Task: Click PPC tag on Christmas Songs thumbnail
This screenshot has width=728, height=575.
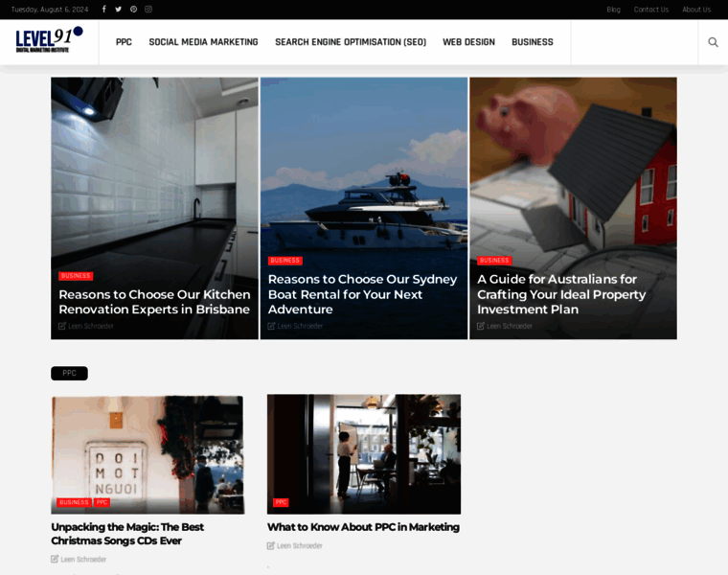Action: pyautogui.click(x=102, y=502)
